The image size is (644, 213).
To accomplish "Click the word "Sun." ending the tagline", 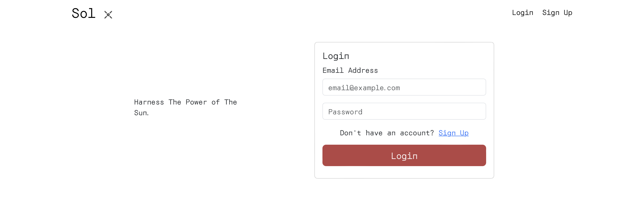I will point(141,113).
